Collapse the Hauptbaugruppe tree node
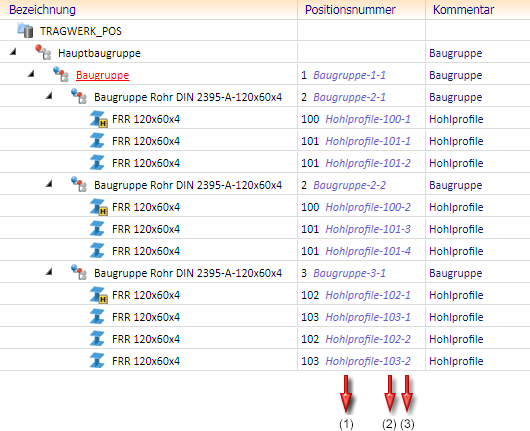The width and height of the screenshot is (530, 431). 13,52
